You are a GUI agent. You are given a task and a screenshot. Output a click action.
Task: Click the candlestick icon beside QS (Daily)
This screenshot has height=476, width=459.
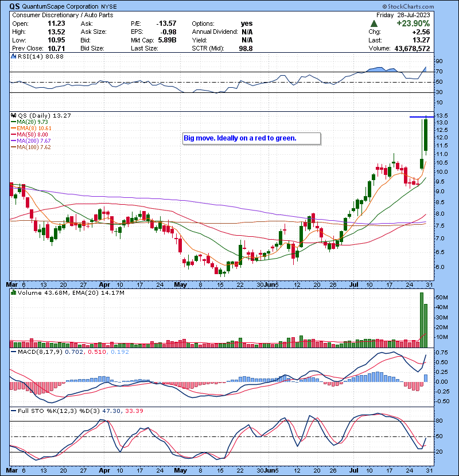click(x=13, y=115)
